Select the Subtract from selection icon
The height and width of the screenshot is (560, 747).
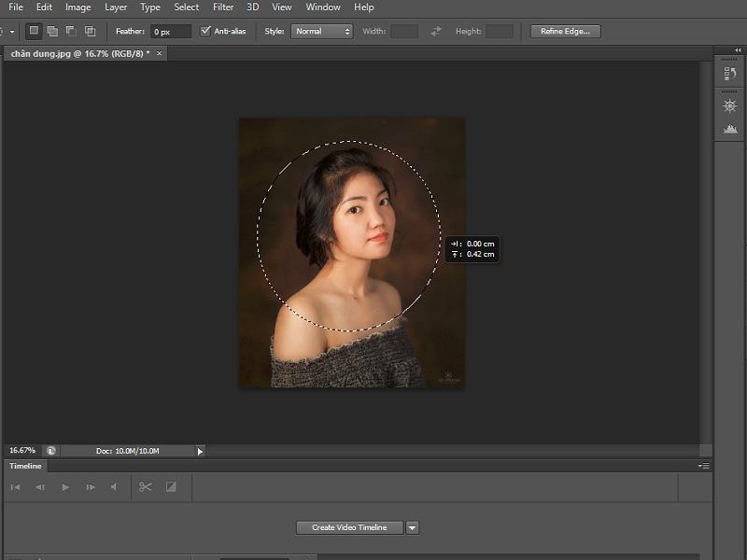[71, 31]
